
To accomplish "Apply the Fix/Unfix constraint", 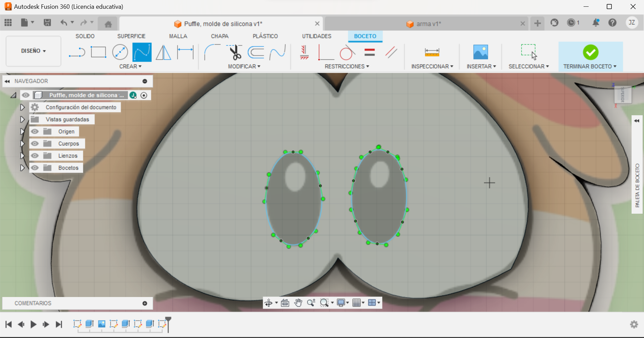I will tap(304, 52).
